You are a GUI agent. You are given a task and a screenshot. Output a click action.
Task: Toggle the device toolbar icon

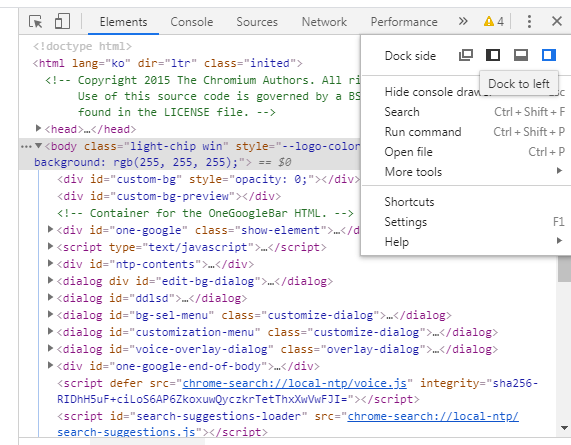(62, 21)
